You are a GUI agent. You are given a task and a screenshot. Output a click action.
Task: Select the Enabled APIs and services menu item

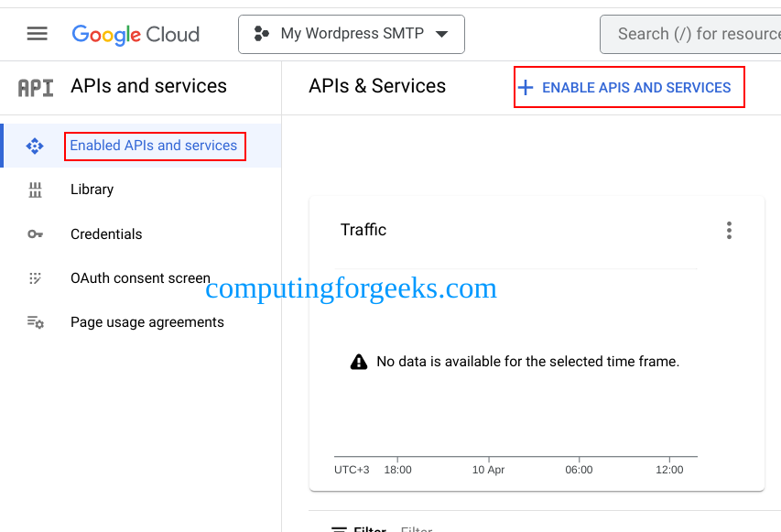point(155,145)
